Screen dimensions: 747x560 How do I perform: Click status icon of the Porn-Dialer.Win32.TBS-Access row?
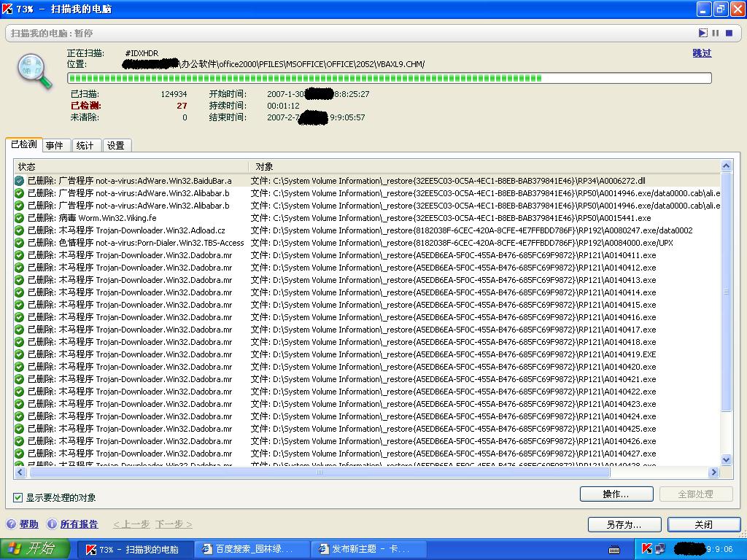point(19,243)
